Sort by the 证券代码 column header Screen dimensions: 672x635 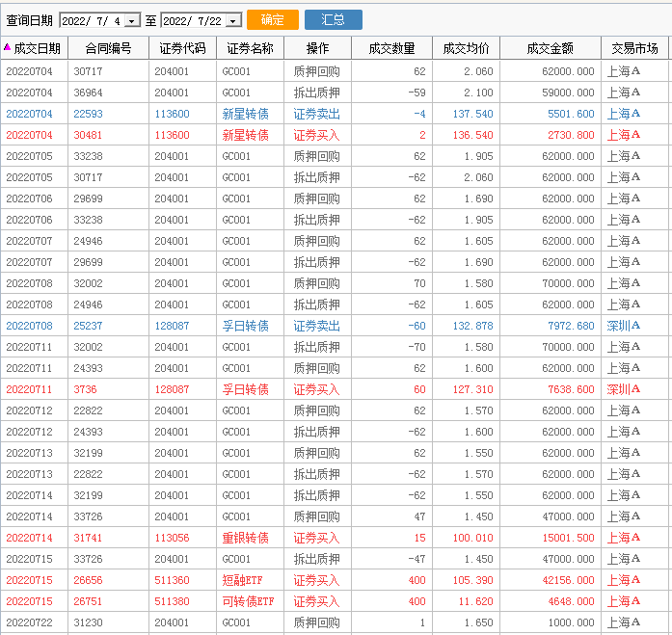click(182, 48)
